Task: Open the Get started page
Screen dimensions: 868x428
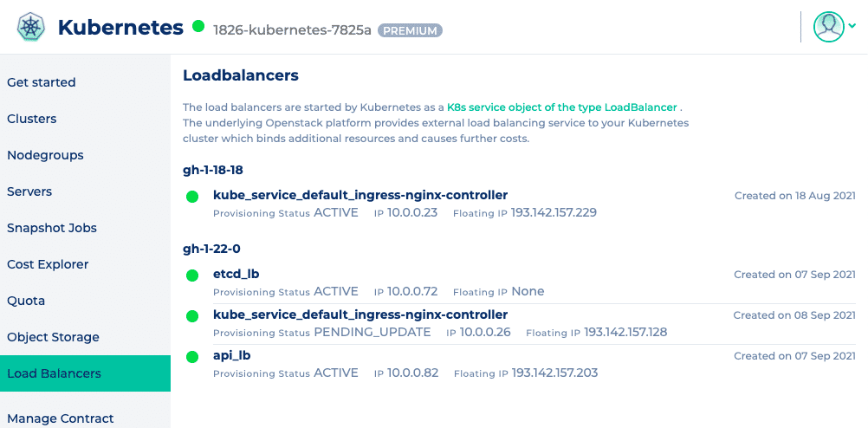Action: tap(42, 82)
